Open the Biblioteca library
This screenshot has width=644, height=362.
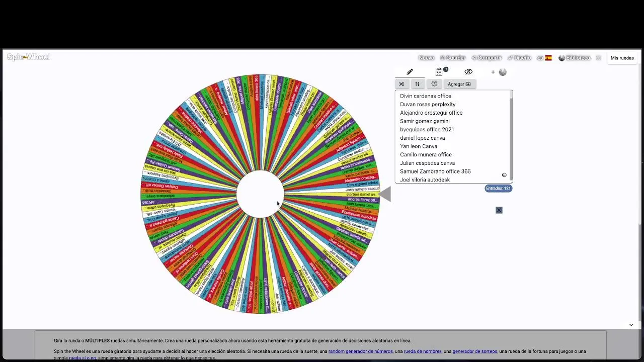[x=575, y=58]
